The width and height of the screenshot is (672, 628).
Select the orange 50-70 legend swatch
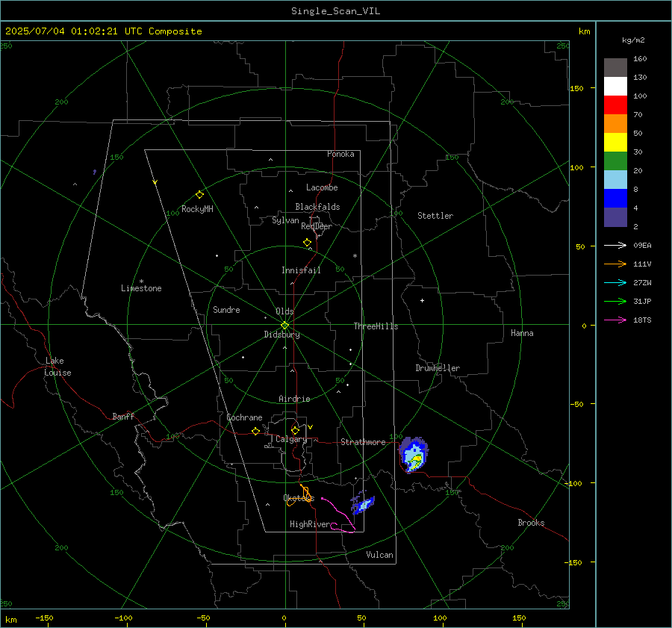pos(615,123)
